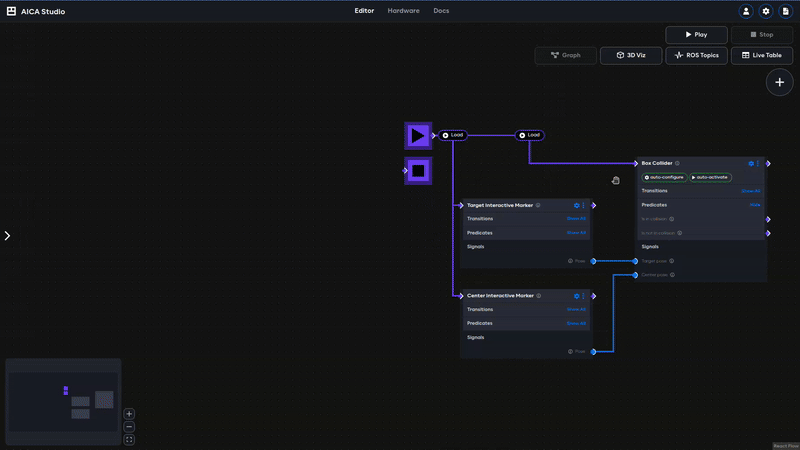Click the AICA Studio logo icon
The width and height of the screenshot is (800, 450).
pyautogui.click(x=11, y=11)
